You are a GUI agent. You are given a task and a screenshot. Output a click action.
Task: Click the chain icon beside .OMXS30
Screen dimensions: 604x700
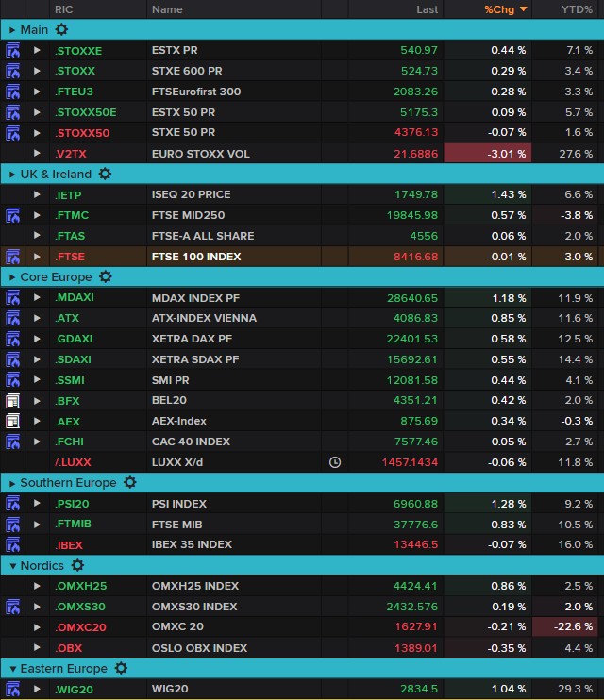13,607
